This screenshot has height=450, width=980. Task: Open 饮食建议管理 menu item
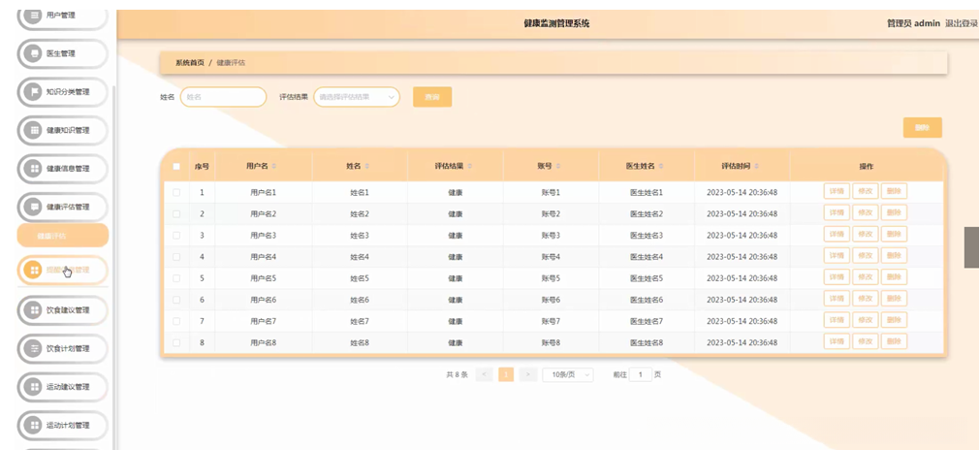[62, 310]
